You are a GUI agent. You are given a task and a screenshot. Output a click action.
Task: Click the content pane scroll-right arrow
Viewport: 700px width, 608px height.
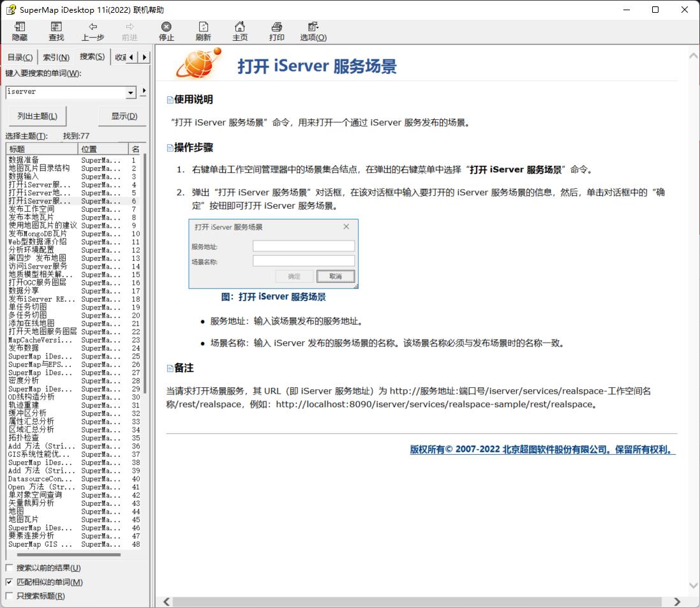tap(677, 602)
